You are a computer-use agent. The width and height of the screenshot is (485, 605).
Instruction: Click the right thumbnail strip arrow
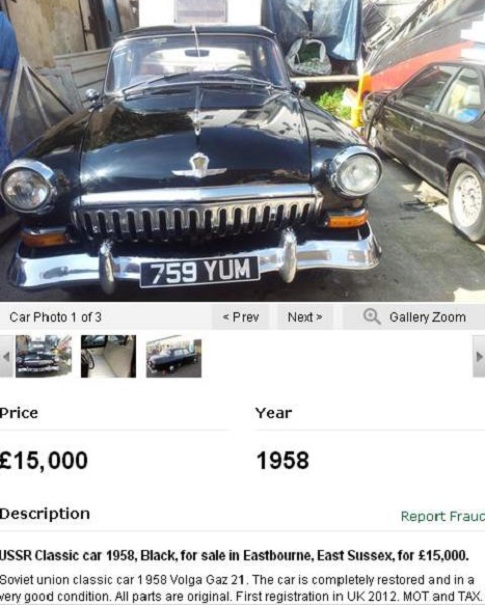[479, 357]
